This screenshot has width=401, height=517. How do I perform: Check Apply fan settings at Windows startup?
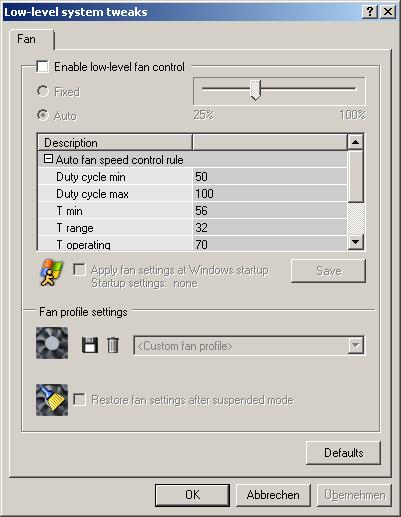(79, 270)
